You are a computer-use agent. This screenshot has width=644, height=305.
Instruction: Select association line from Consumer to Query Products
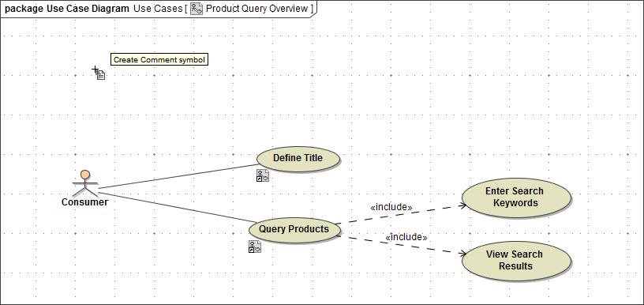[x=178, y=207]
